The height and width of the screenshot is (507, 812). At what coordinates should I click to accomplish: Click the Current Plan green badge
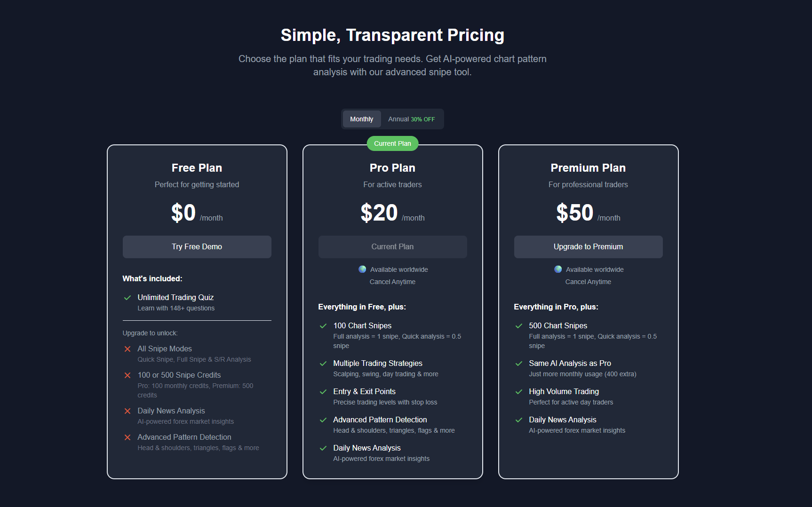tap(392, 143)
